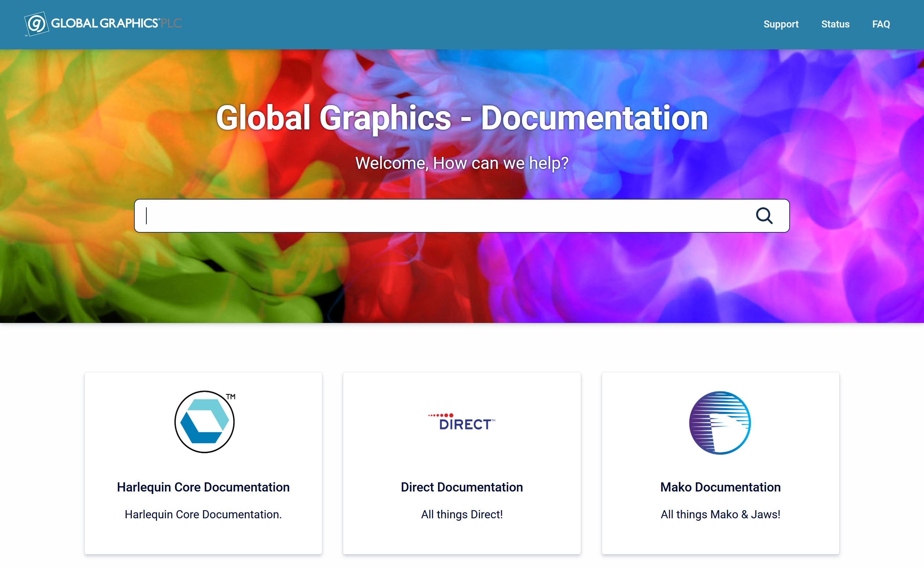Open the Direct Documentation title link
Viewport: 924px width, 568px height.
point(462,487)
